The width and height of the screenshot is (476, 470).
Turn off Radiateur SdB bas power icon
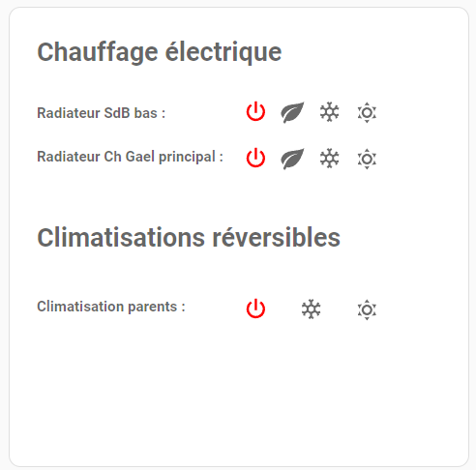[255, 111]
